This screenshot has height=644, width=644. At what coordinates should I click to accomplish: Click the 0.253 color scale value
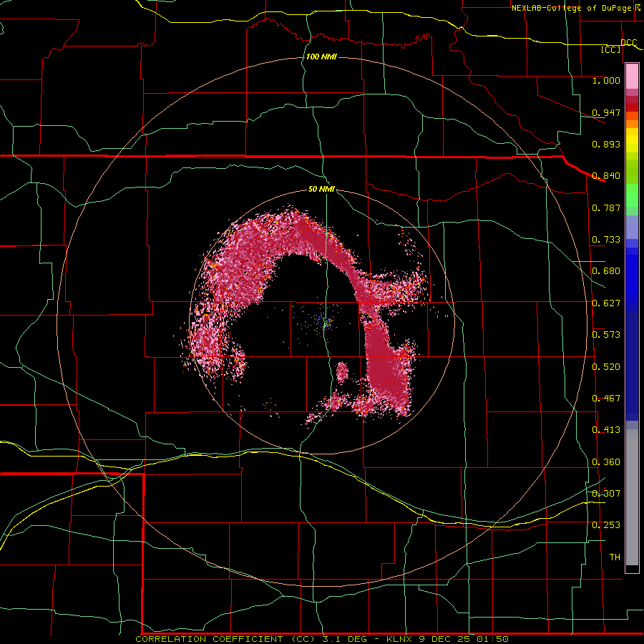pos(606,525)
